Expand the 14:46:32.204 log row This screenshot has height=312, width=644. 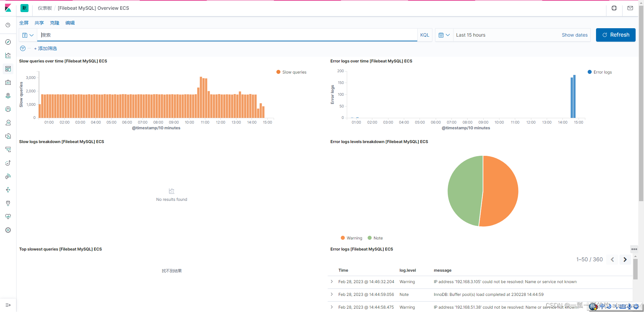point(332,282)
